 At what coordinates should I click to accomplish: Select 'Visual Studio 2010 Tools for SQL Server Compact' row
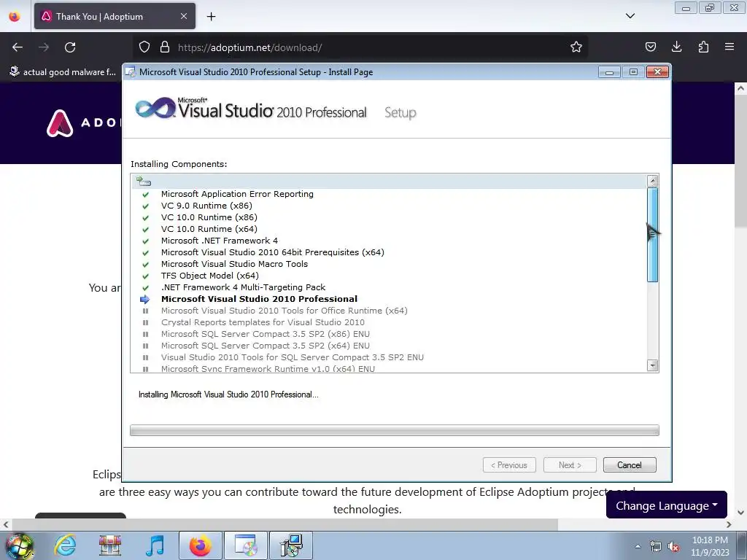tap(292, 357)
